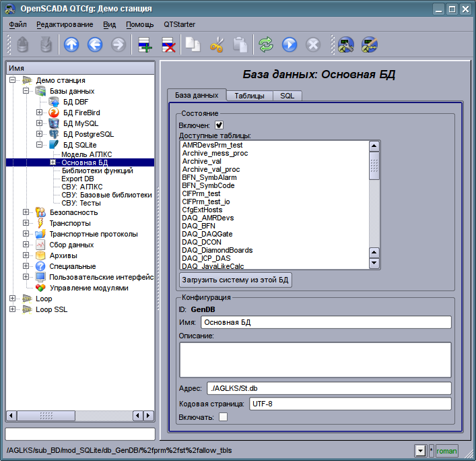Open the Файл menu
The width and height of the screenshot is (476, 461).
[x=18, y=24]
